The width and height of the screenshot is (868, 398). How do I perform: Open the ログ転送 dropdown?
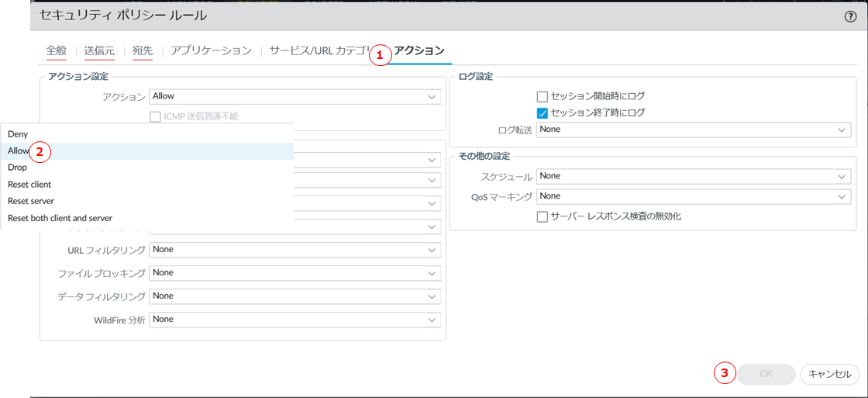694,130
